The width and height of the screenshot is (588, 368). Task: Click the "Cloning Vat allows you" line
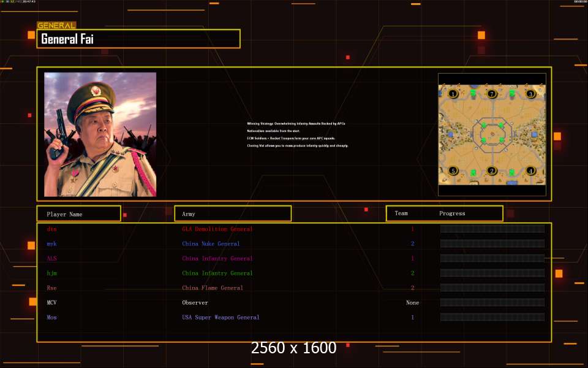coord(298,146)
